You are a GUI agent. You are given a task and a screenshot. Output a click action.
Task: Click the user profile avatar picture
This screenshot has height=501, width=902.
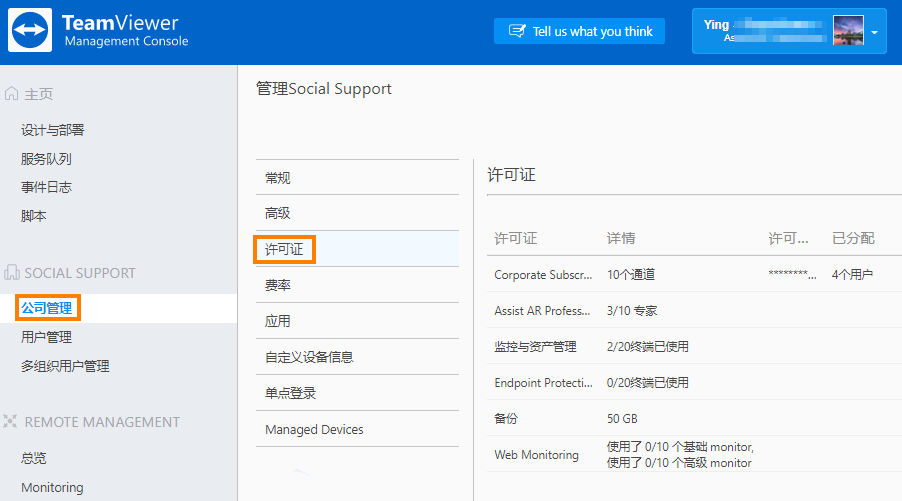tap(848, 30)
